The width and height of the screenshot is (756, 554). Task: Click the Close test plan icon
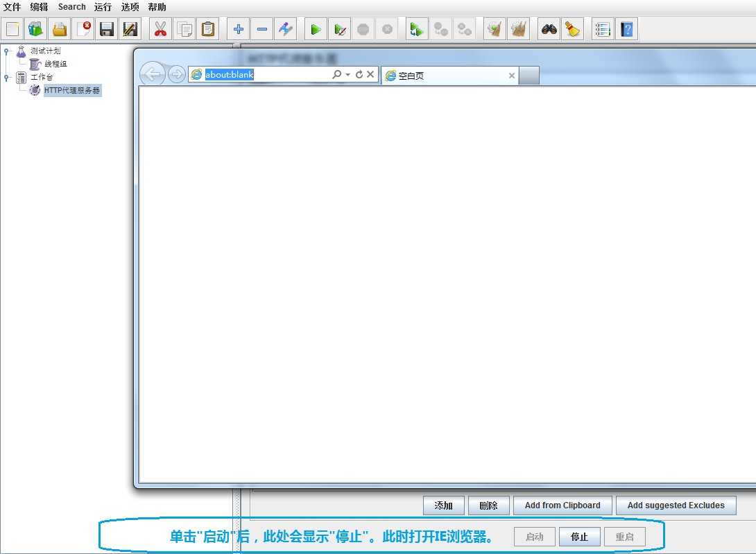tap(83, 29)
